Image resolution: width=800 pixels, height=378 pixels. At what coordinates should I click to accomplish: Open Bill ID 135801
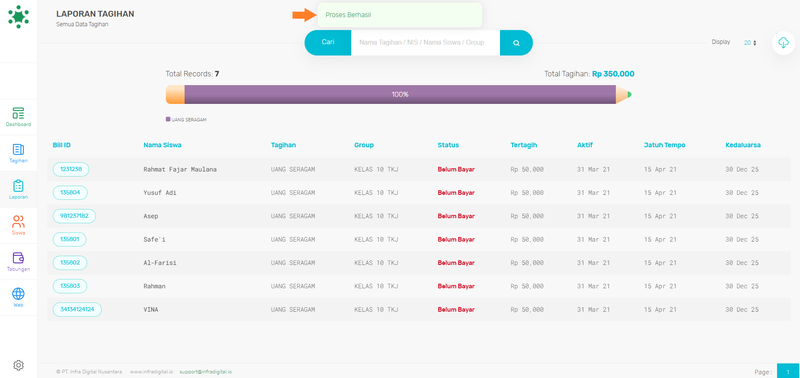(69, 239)
